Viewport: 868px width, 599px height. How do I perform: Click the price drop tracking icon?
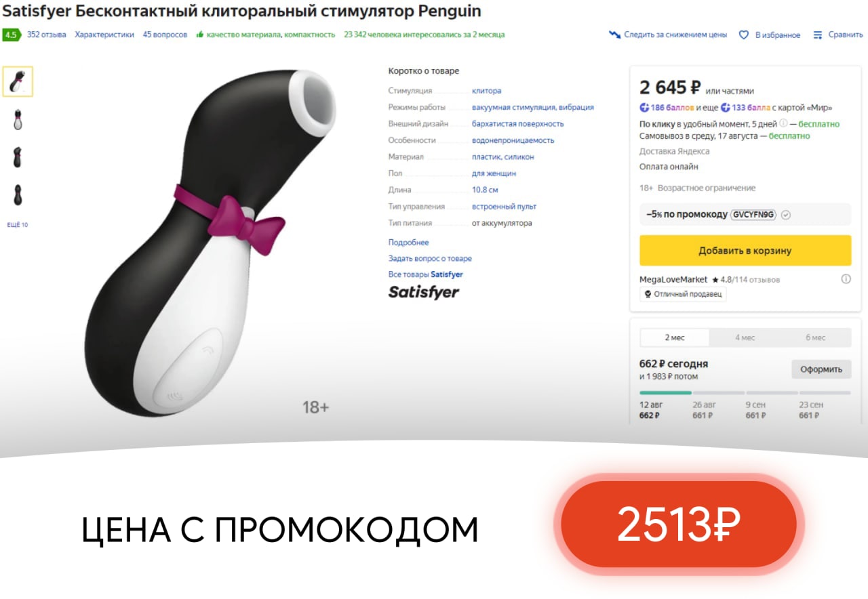click(614, 35)
